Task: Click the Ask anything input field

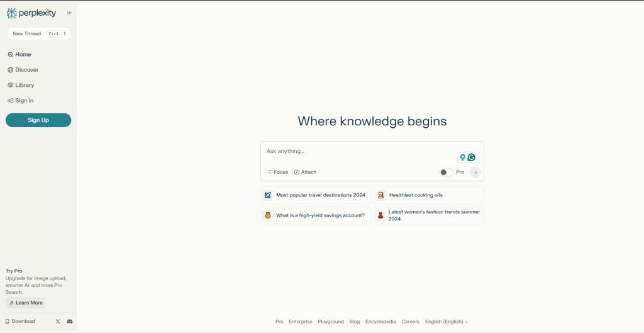Action: 358,152
